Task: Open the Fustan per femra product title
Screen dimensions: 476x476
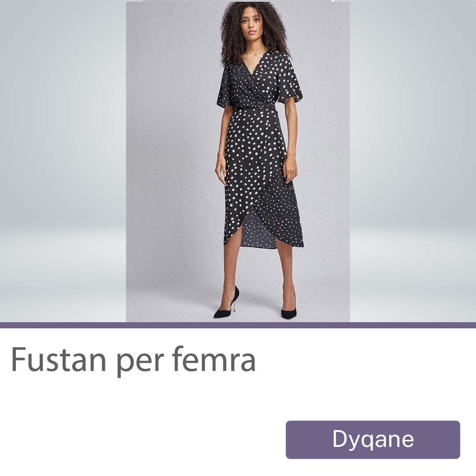Action: tap(133, 361)
